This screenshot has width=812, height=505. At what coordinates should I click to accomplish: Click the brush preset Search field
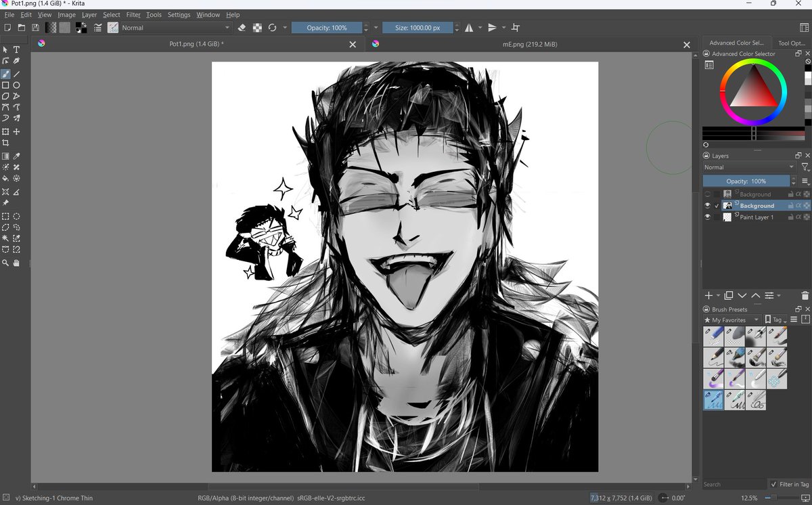click(x=734, y=484)
